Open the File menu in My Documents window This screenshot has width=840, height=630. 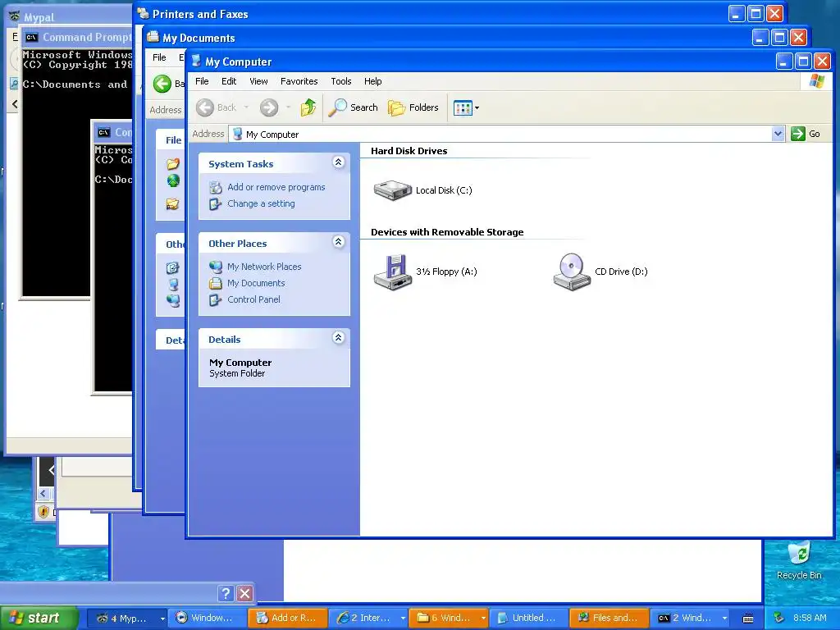click(159, 57)
